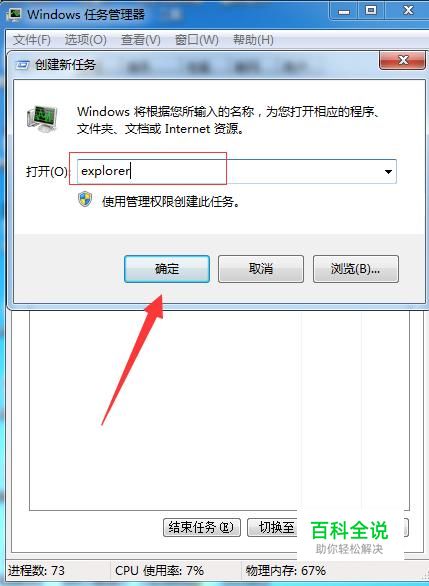
Task: Confirm with the 确定 button
Action: click(167, 269)
